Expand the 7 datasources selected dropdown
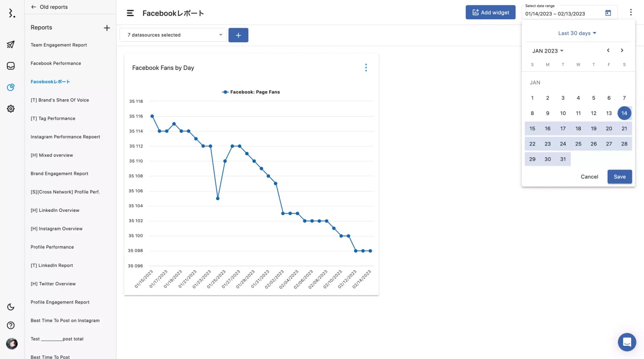644x359 pixels. [x=173, y=35]
